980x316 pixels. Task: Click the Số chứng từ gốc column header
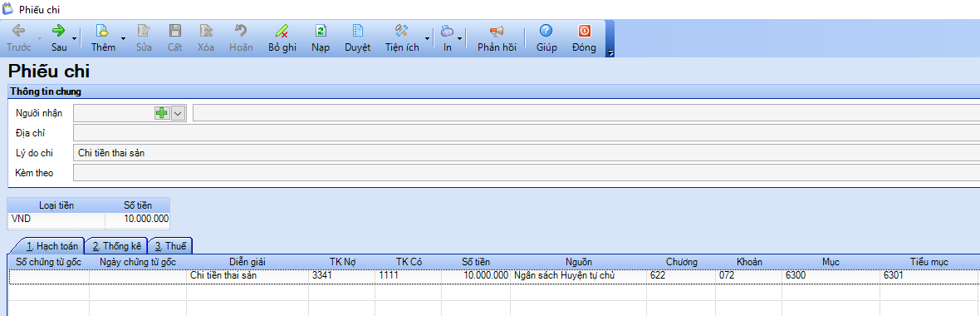tap(49, 262)
